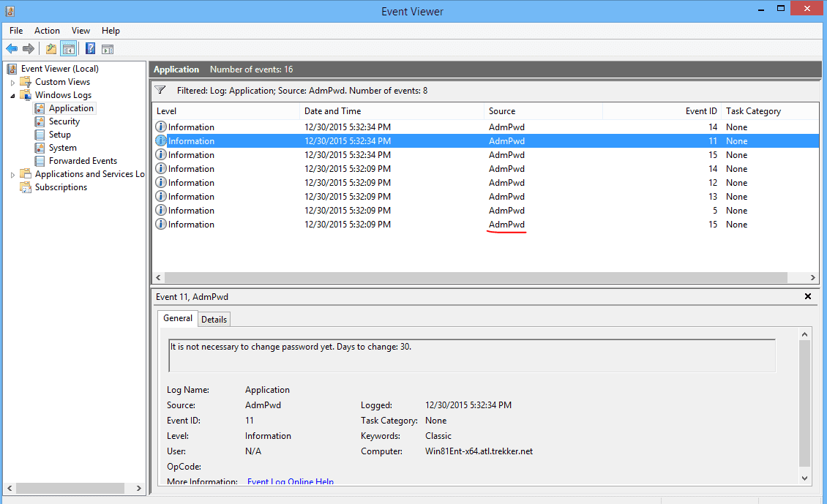Click the System log icon in tree
This screenshot has height=504, width=827.
tap(40, 148)
